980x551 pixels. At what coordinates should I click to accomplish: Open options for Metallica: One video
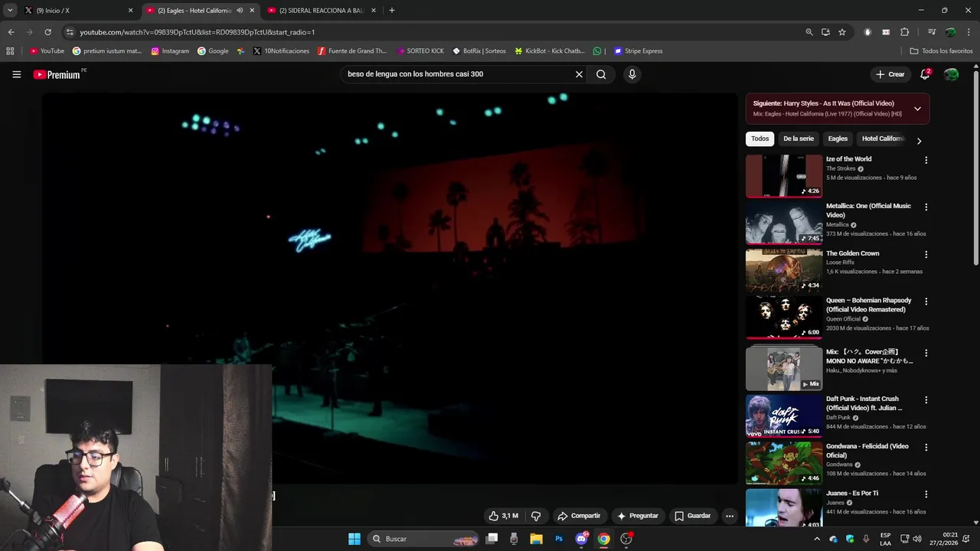coord(926,207)
